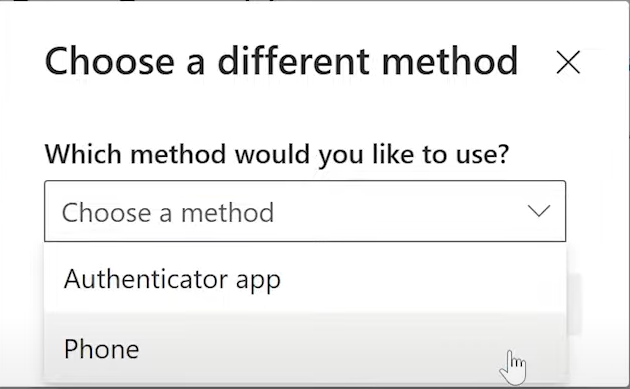This screenshot has height=389, width=630.
Task: Click the Choose a different method heading
Action: [281, 61]
